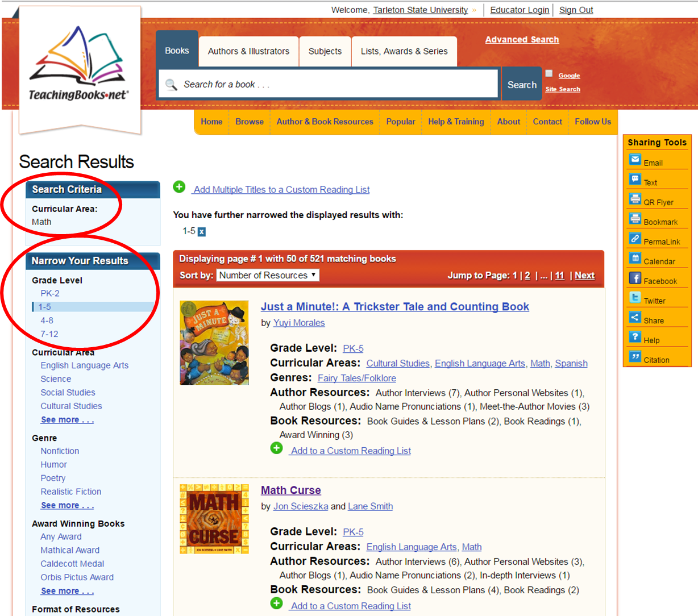The height and width of the screenshot is (616, 698).
Task: Open the Contact menu item
Action: click(x=547, y=122)
